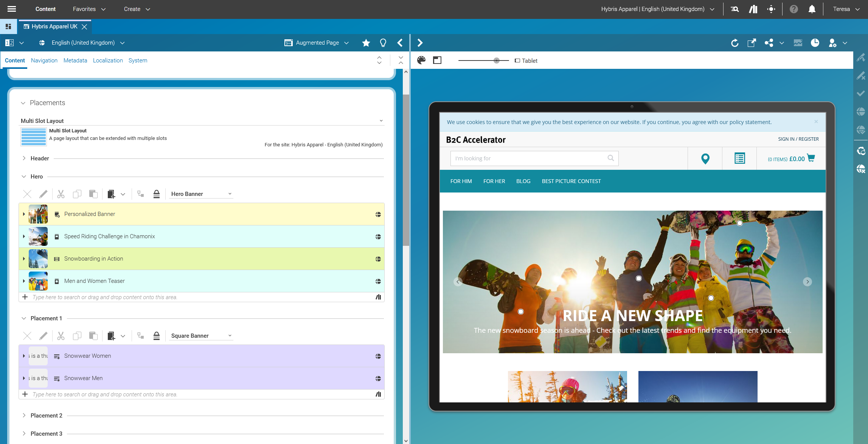Image resolution: width=868 pixels, height=444 pixels.
Task: Lock the Hero slot with the padlock icon
Action: (x=157, y=194)
